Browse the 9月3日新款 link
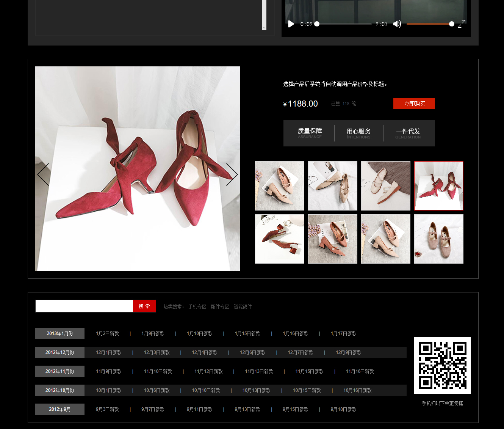Image resolution: width=504 pixels, height=429 pixels. (107, 409)
